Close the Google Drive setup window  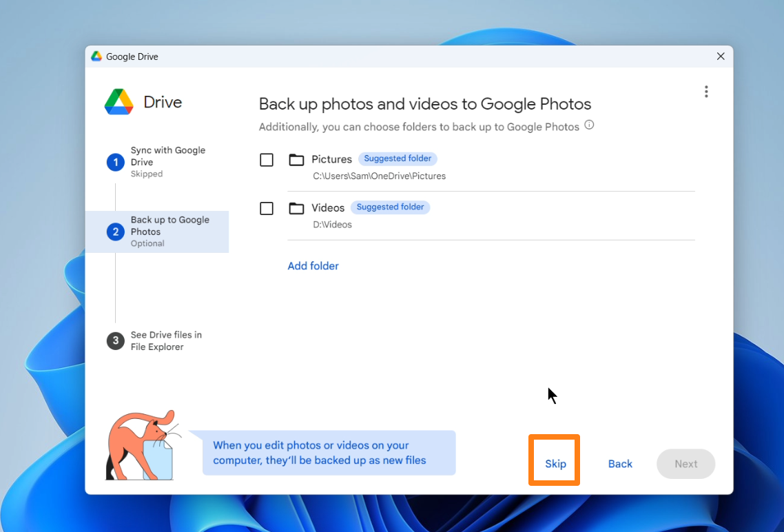[x=721, y=57]
